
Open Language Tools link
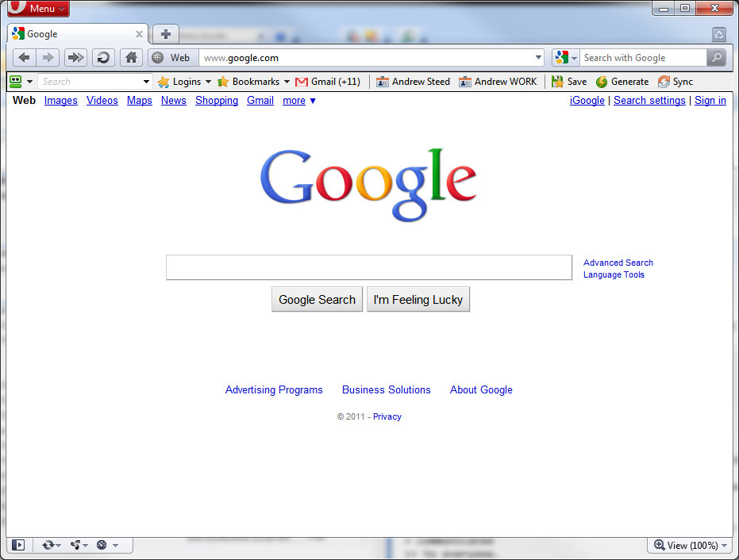click(x=614, y=274)
